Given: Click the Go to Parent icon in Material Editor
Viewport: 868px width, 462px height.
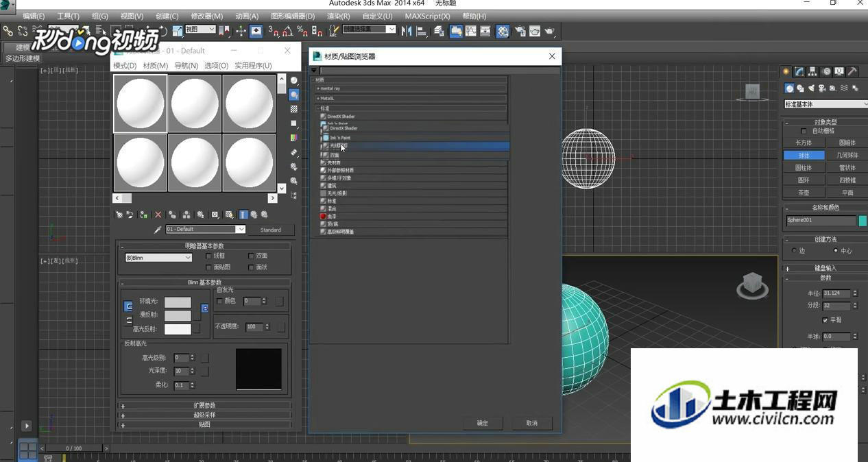Looking at the screenshot, I should coord(254,215).
